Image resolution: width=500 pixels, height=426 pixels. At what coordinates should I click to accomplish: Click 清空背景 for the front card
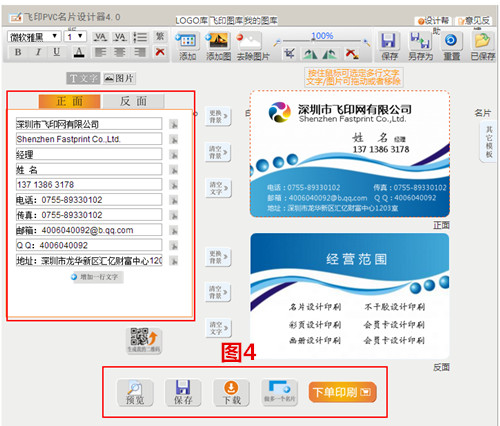click(218, 152)
